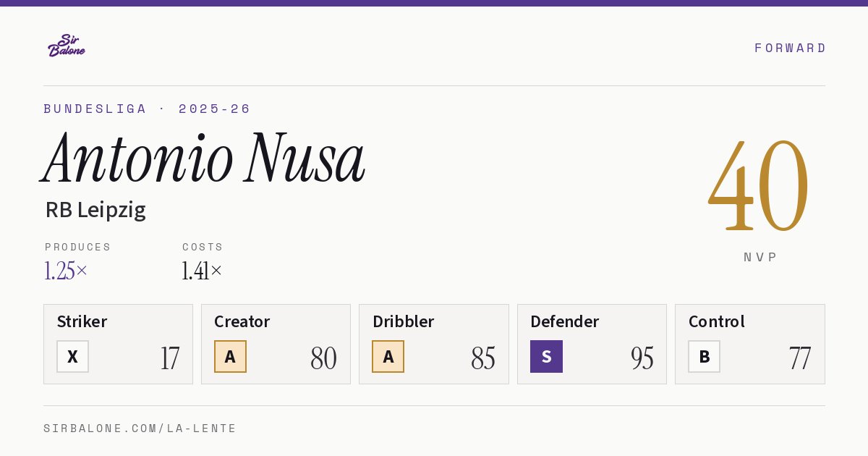Select the B grade badge under Control

704,356
